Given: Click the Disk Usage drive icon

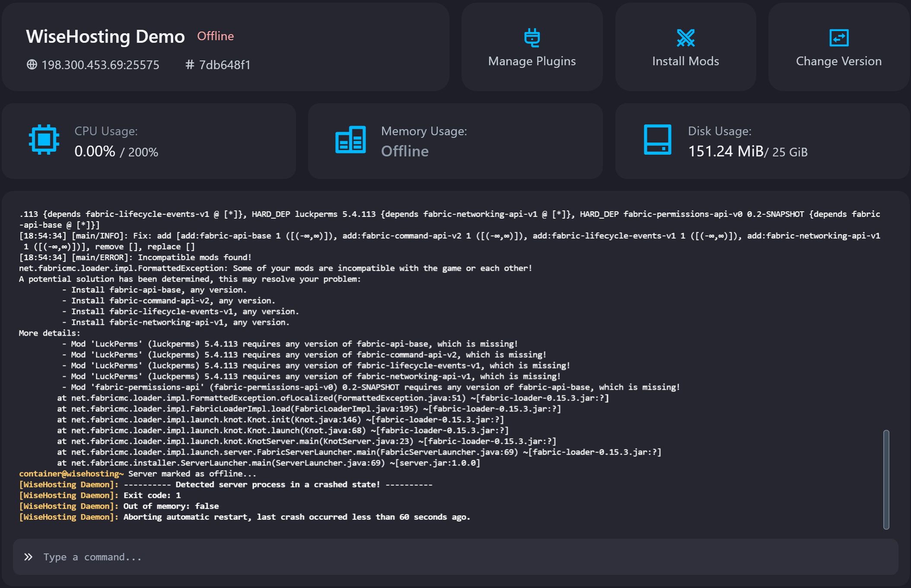Looking at the screenshot, I should [x=657, y=140].
